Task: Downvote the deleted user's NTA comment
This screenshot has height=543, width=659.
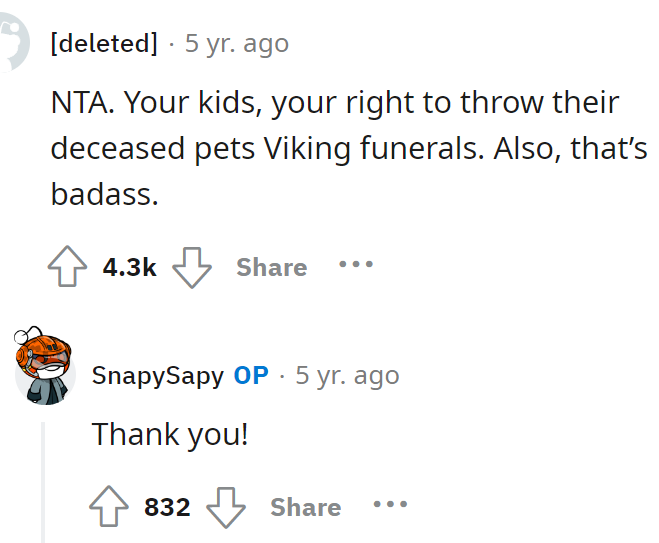Action: pyautogui.click(x=193, y=267)
